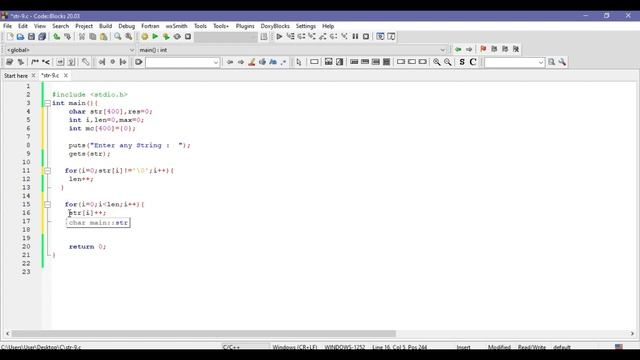Click the Insert status bar entry
The height and width of the screenshot is (360, 640).
tap(463, 347)
